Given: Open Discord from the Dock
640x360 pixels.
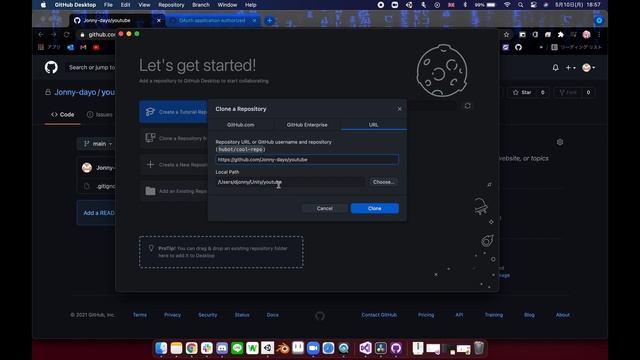Looking at the screenshot, I should pos(222,348).
